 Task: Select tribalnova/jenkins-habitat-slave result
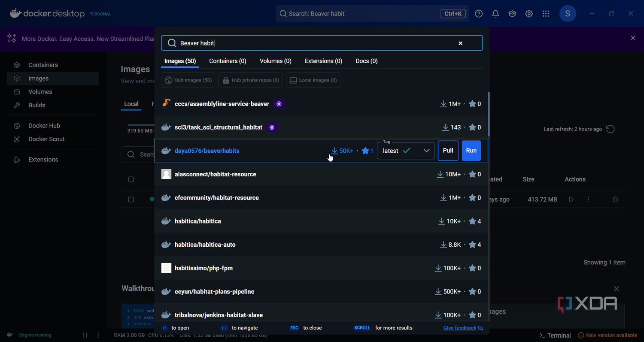321,313
